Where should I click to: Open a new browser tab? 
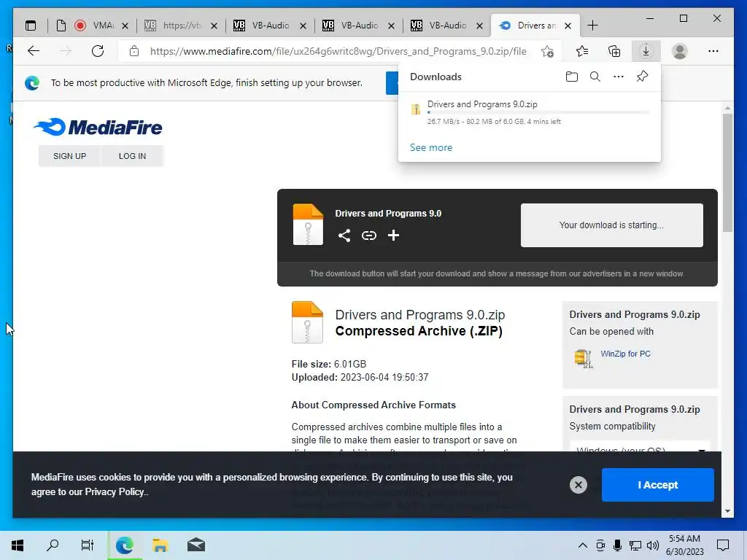tap(592, 26)
